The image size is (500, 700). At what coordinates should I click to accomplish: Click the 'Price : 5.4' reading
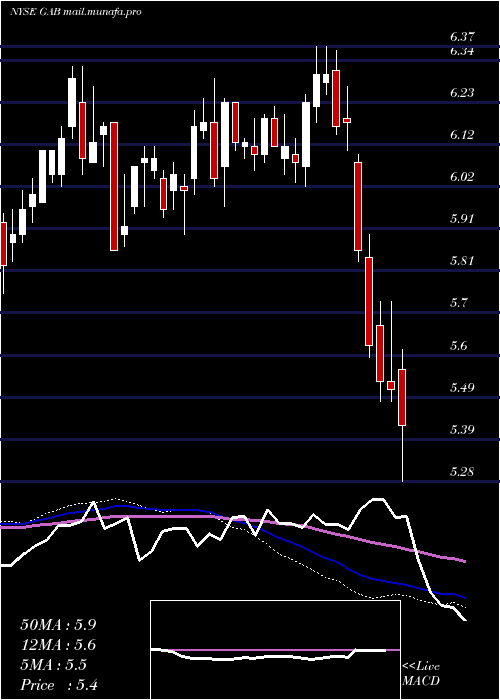click(x=59, y=685)
